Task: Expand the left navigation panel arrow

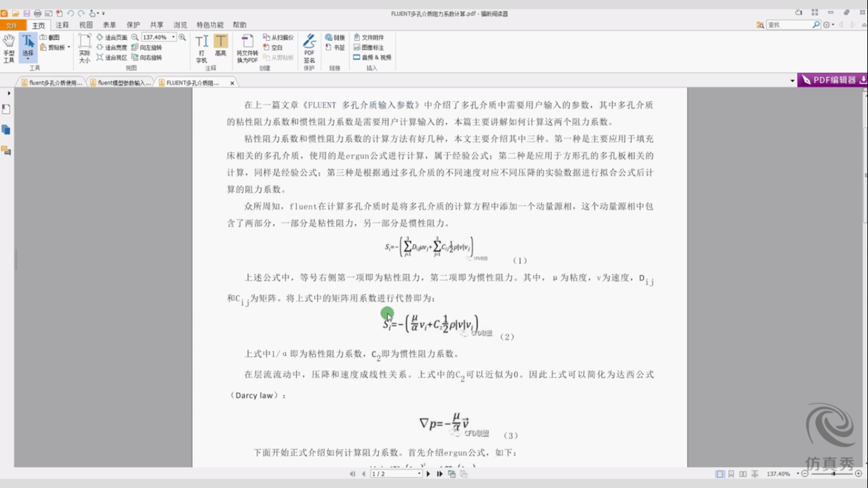Action: [9, 93]
